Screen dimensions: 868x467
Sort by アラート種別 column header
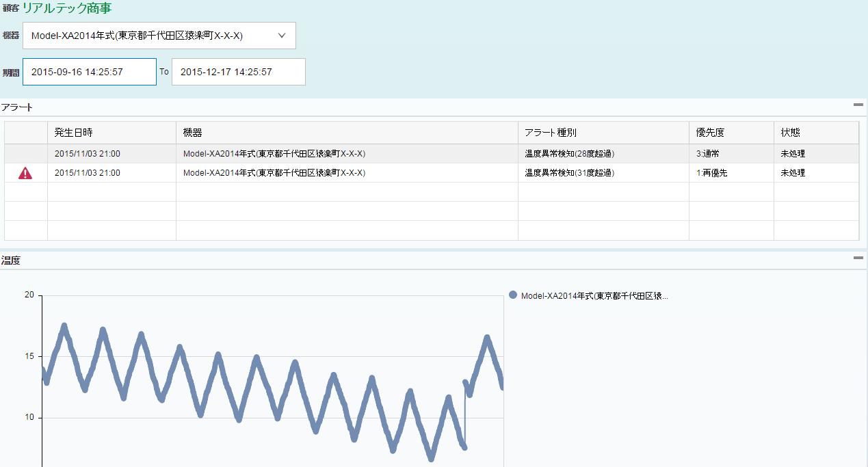click(x=603, y=133)
